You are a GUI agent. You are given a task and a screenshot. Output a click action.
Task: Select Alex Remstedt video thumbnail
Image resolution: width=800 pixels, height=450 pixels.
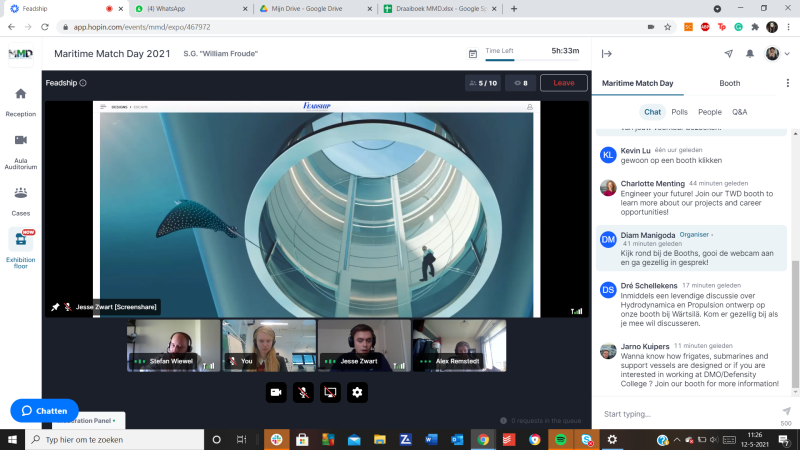(x=459, y=345)
